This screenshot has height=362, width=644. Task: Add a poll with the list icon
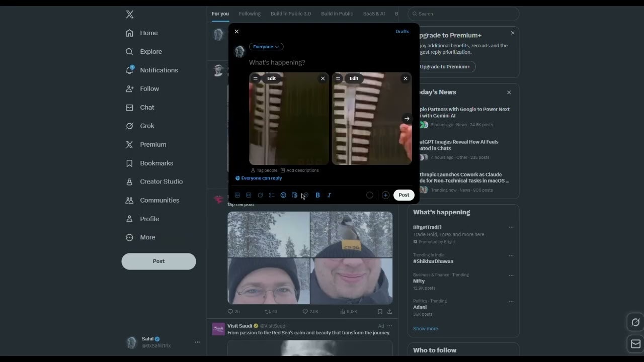[x=272, y=195]
